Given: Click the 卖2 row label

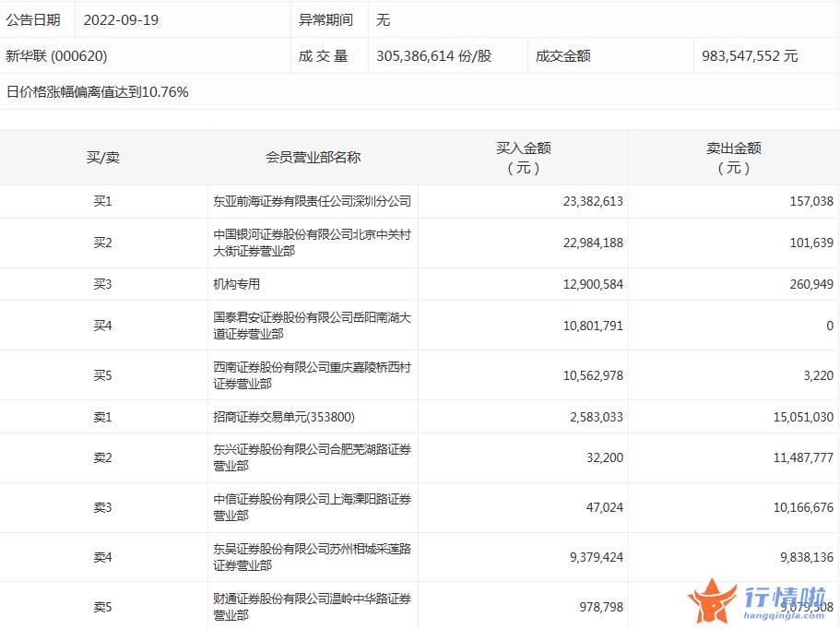Looking at the screenshot, I should coord(103,457).
